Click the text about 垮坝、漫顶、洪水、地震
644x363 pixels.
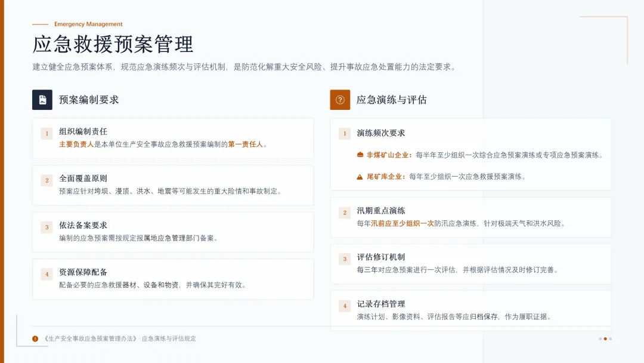170,191
